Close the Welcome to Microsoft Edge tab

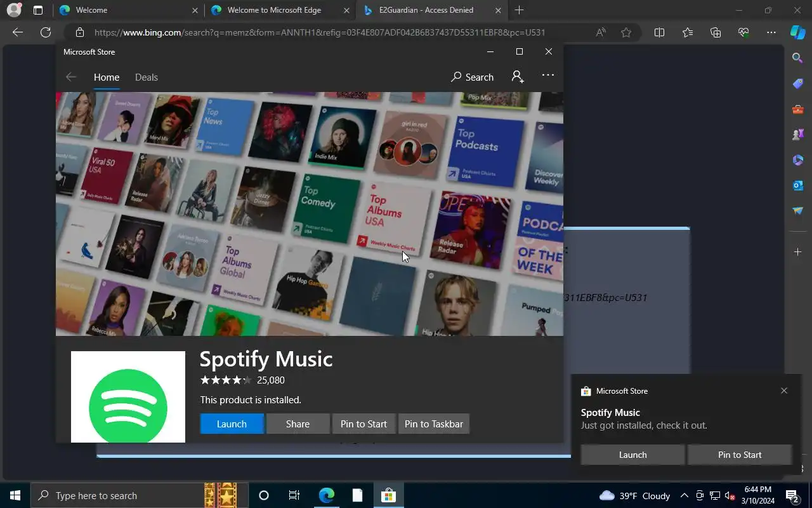pyautogui.click(x=346, y=10)
